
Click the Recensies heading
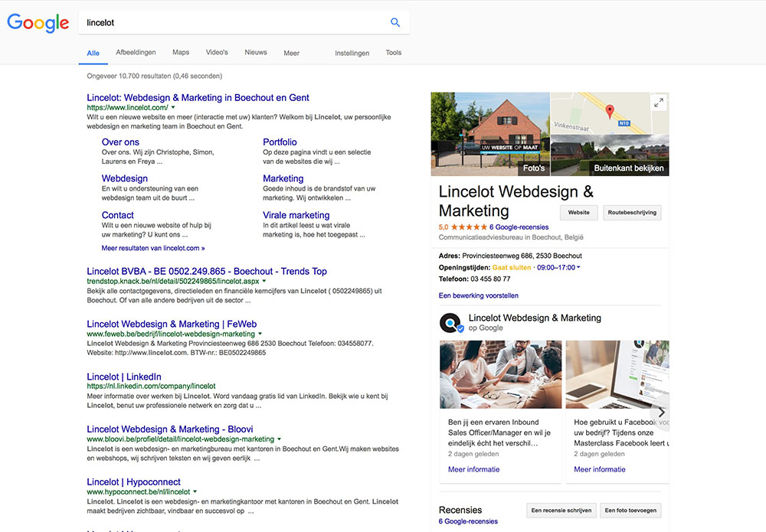click(460, 510)
